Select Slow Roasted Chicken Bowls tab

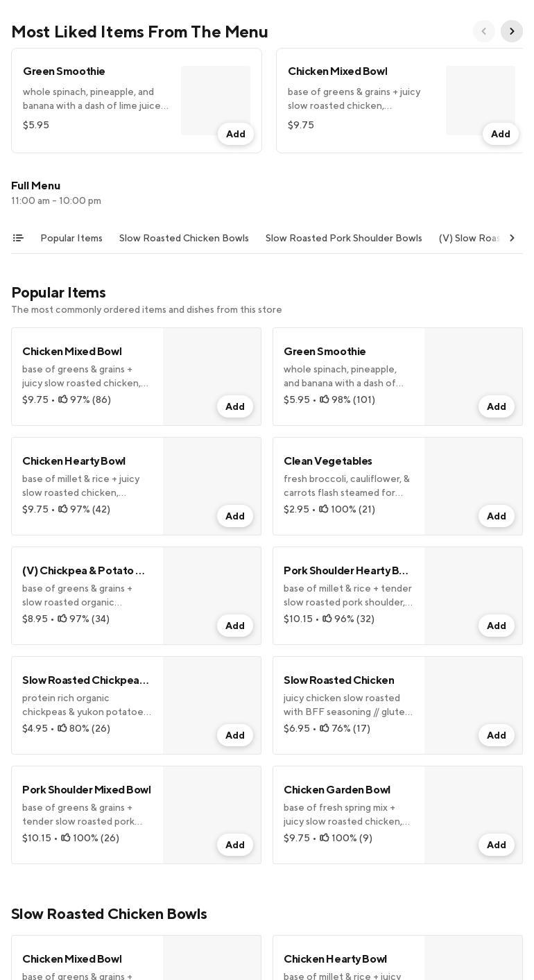pyautogui.click(x=184, y=238)
